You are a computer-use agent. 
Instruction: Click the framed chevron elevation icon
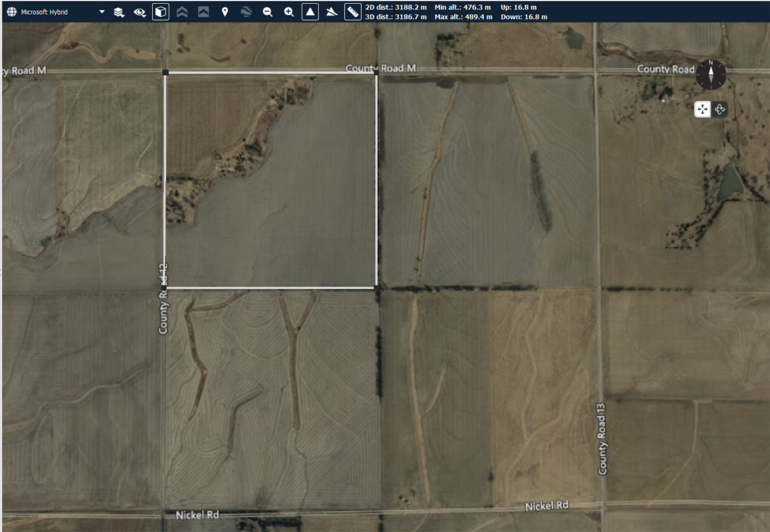(203, 12)
